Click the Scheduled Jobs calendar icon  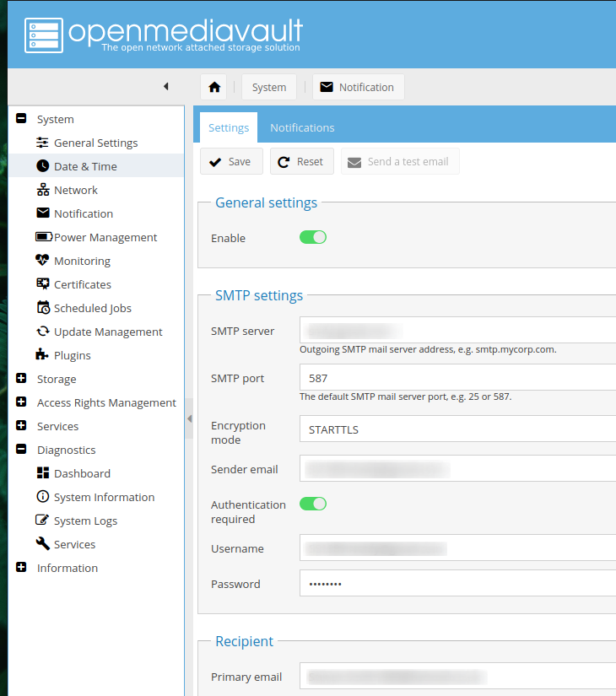[x=43, y=307]
